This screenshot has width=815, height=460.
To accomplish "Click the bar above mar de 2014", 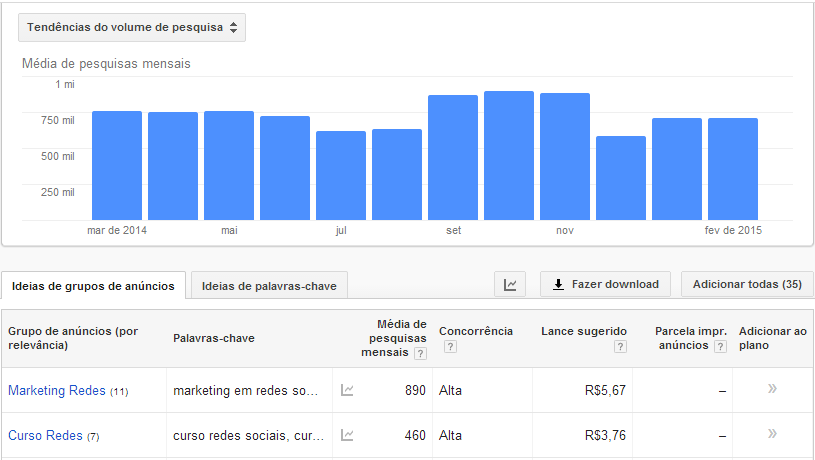I will [117, 165].
